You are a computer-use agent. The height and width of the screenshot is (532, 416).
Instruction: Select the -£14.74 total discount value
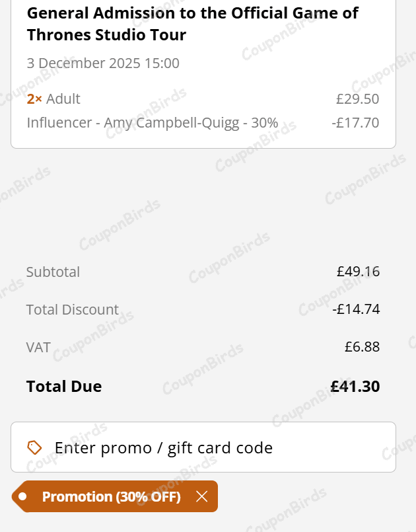pos(356,309)
